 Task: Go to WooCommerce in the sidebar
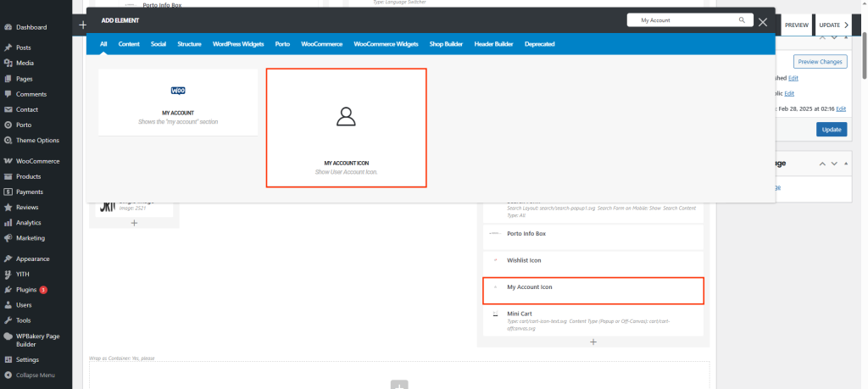pos(37,161)
